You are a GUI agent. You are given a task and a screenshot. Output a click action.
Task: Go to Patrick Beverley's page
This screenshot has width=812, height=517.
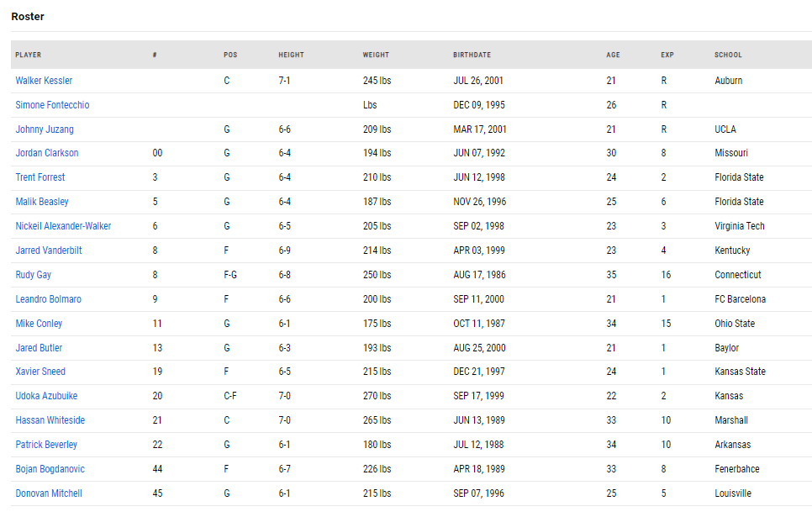46,445
